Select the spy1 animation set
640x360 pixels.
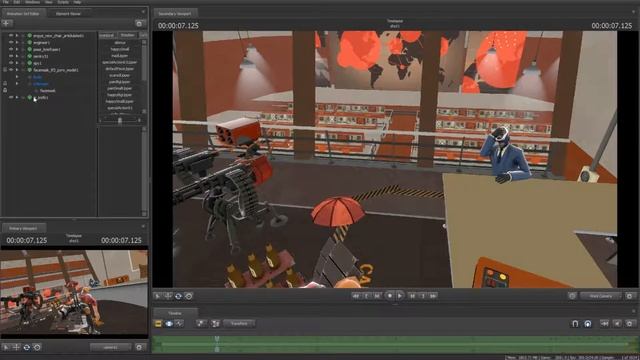(37, 63)
